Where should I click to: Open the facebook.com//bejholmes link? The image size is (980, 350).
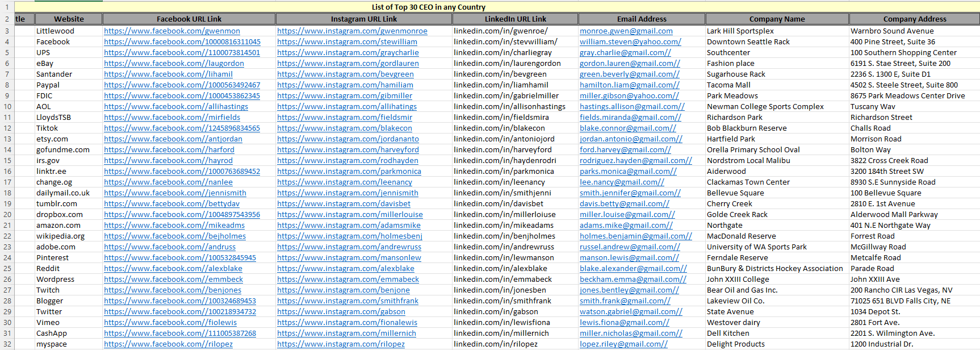[x=175, y=236]
